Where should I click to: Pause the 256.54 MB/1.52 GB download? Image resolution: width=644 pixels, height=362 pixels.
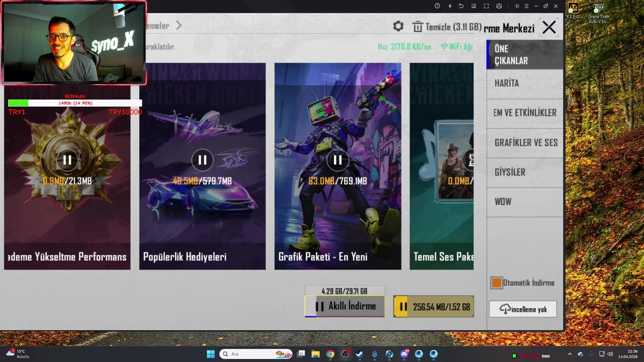click(434, 307)
